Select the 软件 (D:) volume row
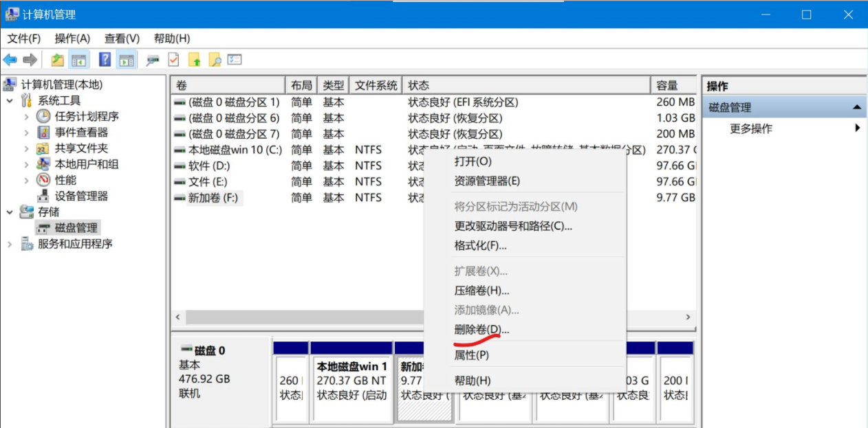This screenshot has height=428, width=868. pos(209,166)
